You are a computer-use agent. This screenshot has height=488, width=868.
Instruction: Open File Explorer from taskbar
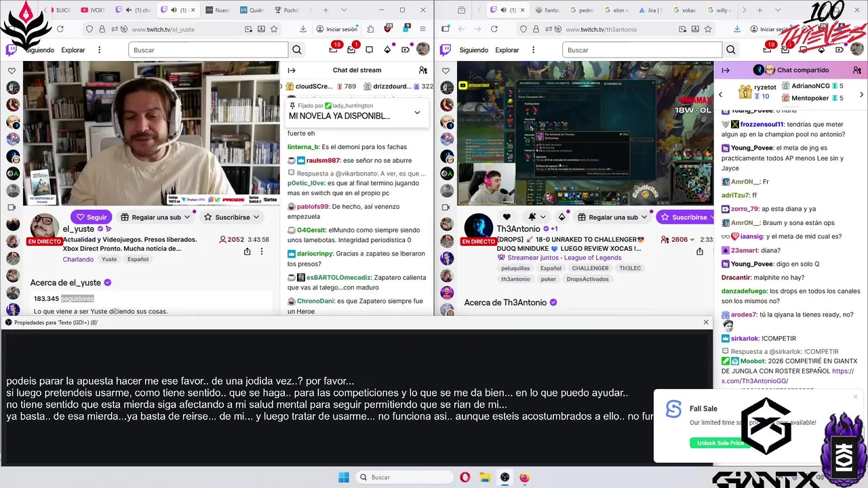485,477
